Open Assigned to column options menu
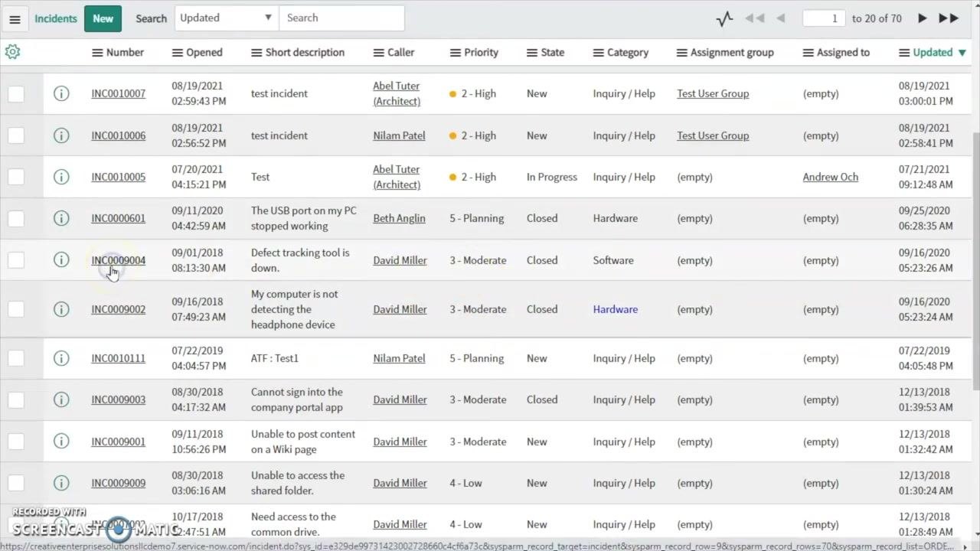 tap(808, 53)
